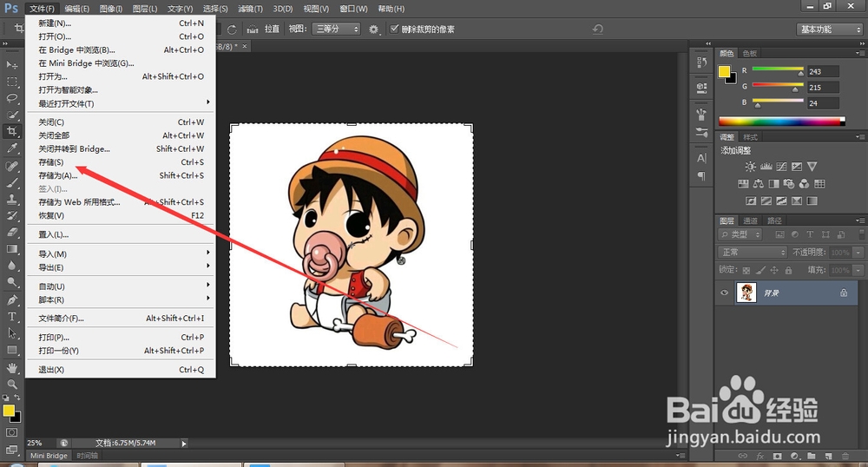Viewport: 868px width, 467px height.
Task: Select the Rectangle shape tool
Action: [x=11, y=351]
